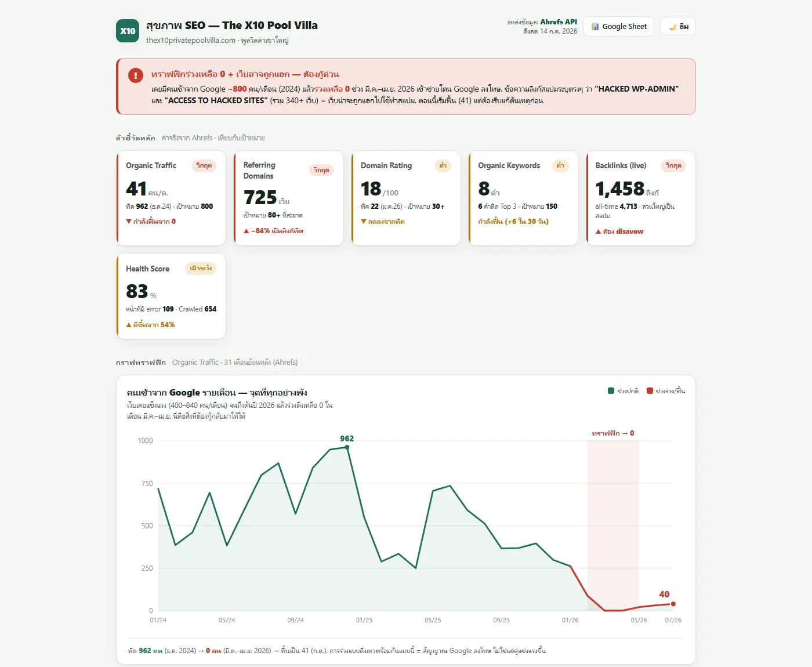Click the Domain Rating value 18
The width and height of the screenshot is (812, 667).
[371, 188]
